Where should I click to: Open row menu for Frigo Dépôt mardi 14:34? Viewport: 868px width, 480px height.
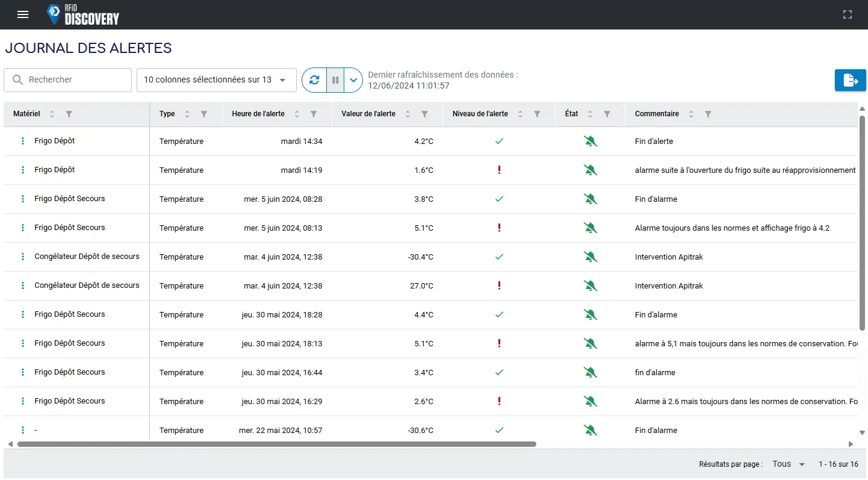(x=23, y=141)
